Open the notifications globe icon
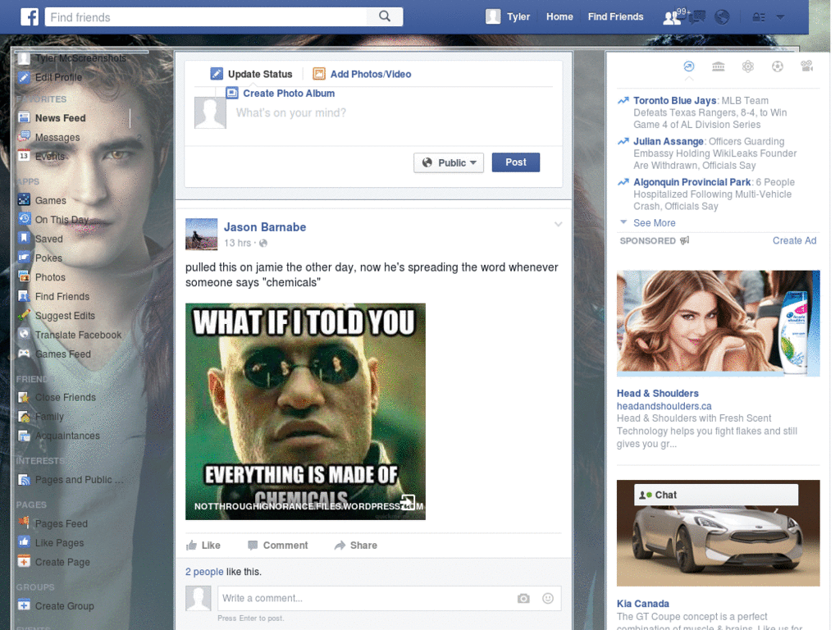The image size is (840, 630). click(722, 18)
